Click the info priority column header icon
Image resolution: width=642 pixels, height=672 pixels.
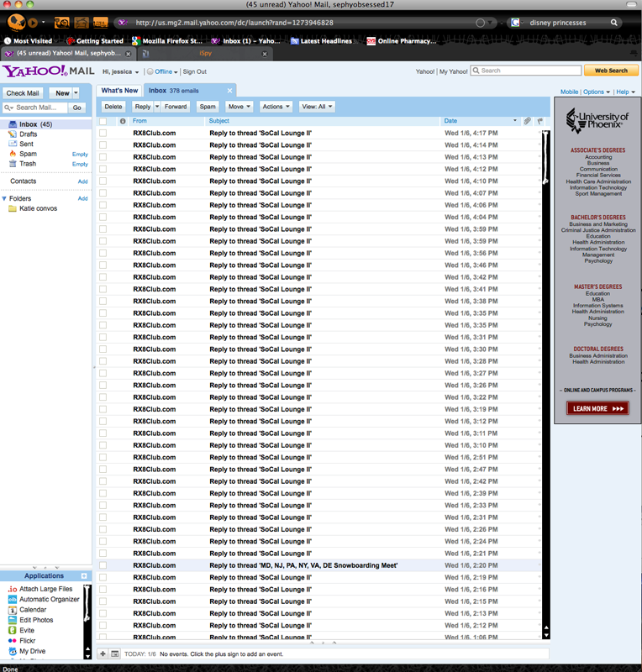123,121
